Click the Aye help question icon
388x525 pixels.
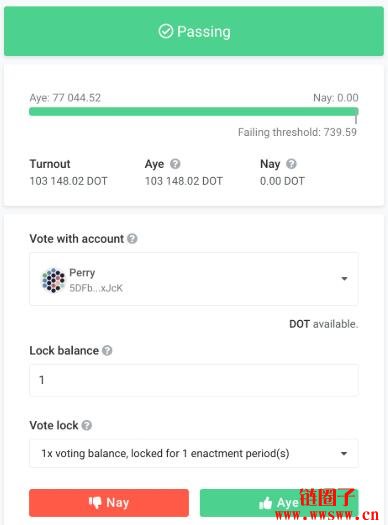coord(175,164)
